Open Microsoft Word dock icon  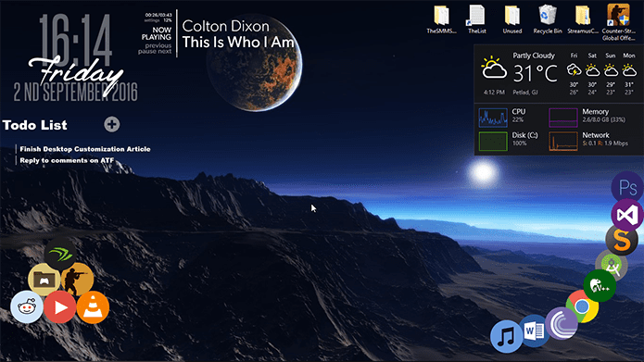(535, 331)
